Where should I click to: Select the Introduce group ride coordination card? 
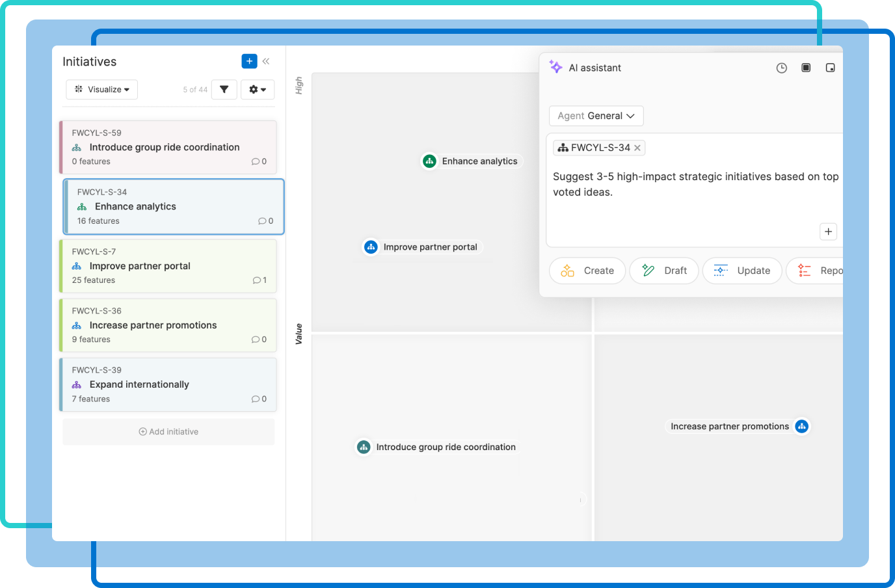(x=168, y=147)
